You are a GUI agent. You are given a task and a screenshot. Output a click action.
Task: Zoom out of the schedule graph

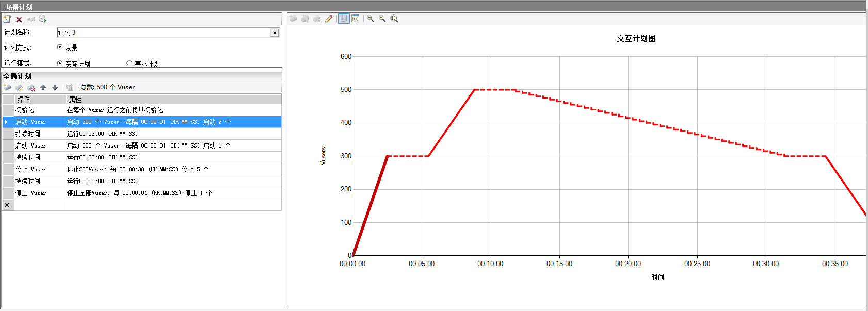[382, 19]
